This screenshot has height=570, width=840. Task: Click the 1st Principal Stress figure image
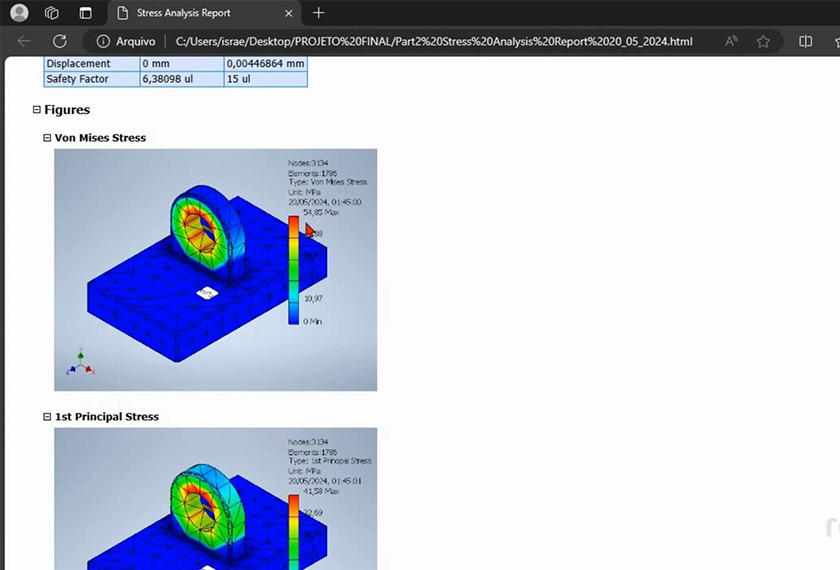pyautogui.click(x=180, y=498)
